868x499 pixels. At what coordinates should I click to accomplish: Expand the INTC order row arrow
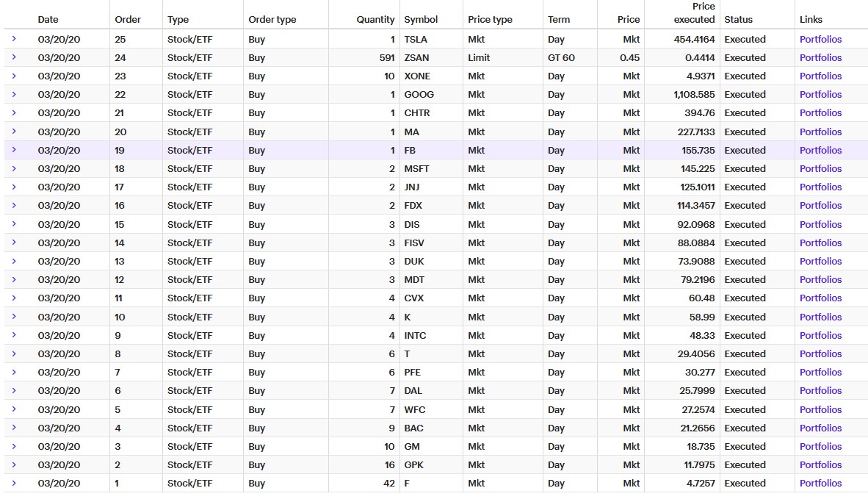[13, 335]
